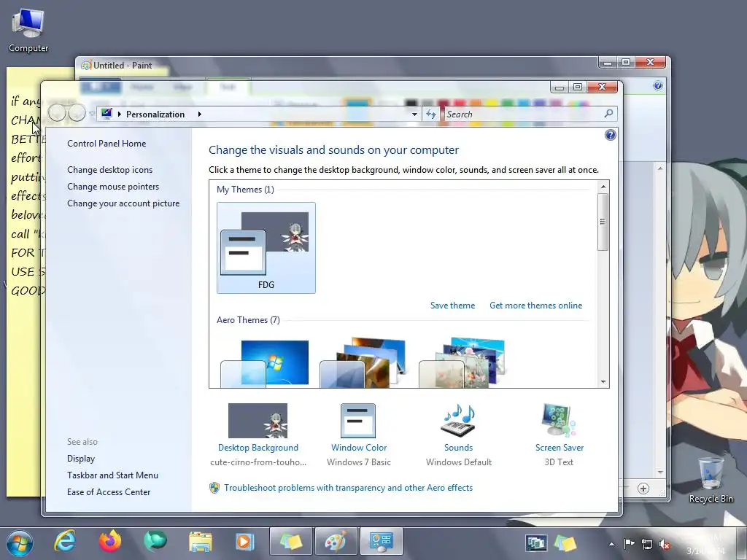This screenshot has height=560, width=747.
Task: Select the Windows 7 Aero theme
Action: point(265,363)
